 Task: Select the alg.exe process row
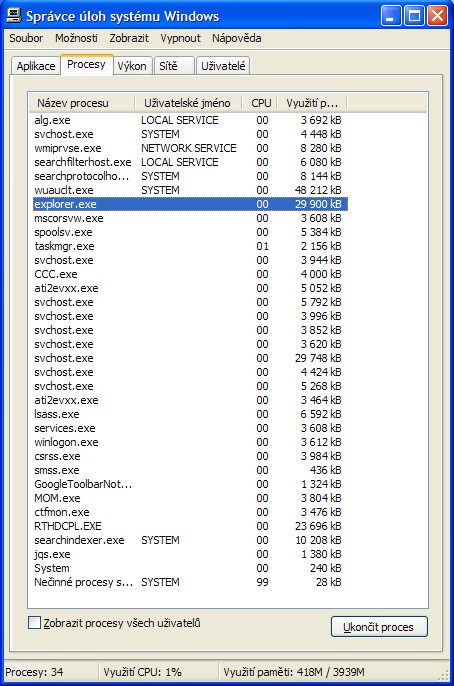pyautogui.click(x=190, y=120)
